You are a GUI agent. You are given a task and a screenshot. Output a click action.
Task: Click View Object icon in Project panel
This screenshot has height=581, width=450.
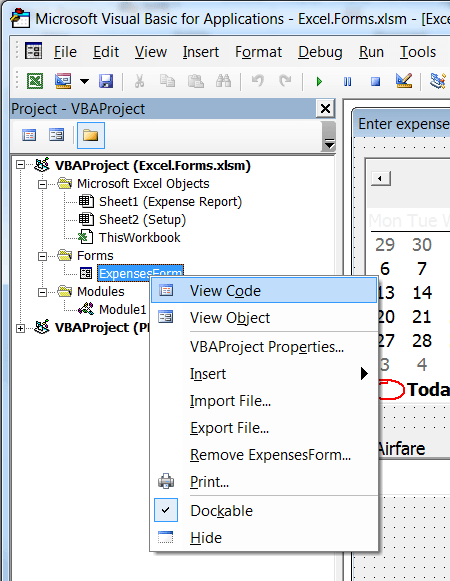tap(56, 135)
